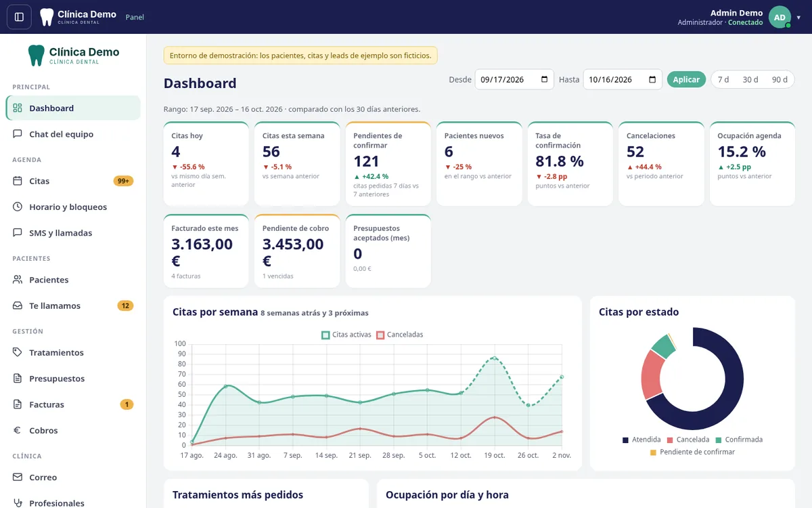Click the Aplicar button
This screenshot has width=812, height=508.
686,79
